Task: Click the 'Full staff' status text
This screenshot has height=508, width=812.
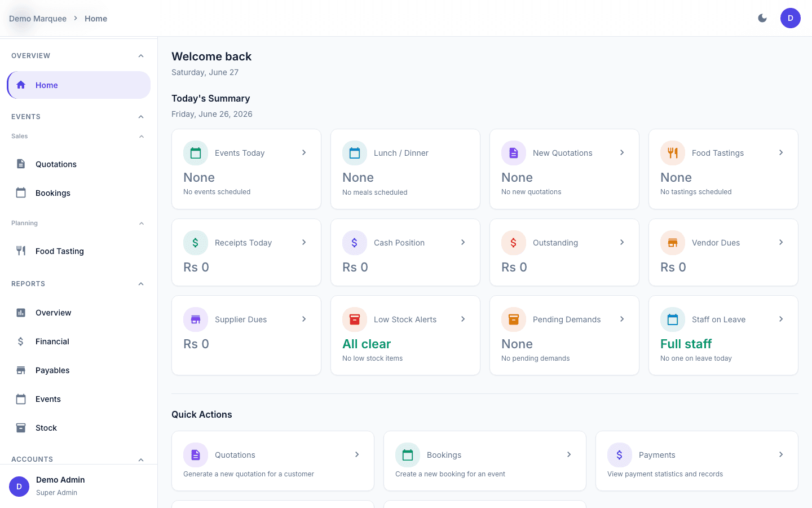Action: coord(686,344)
